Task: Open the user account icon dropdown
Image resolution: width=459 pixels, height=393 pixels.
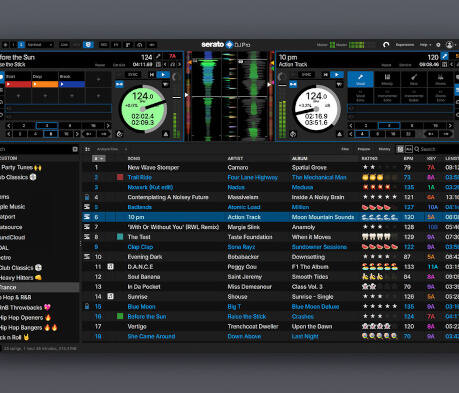Action: pos(450,45)
